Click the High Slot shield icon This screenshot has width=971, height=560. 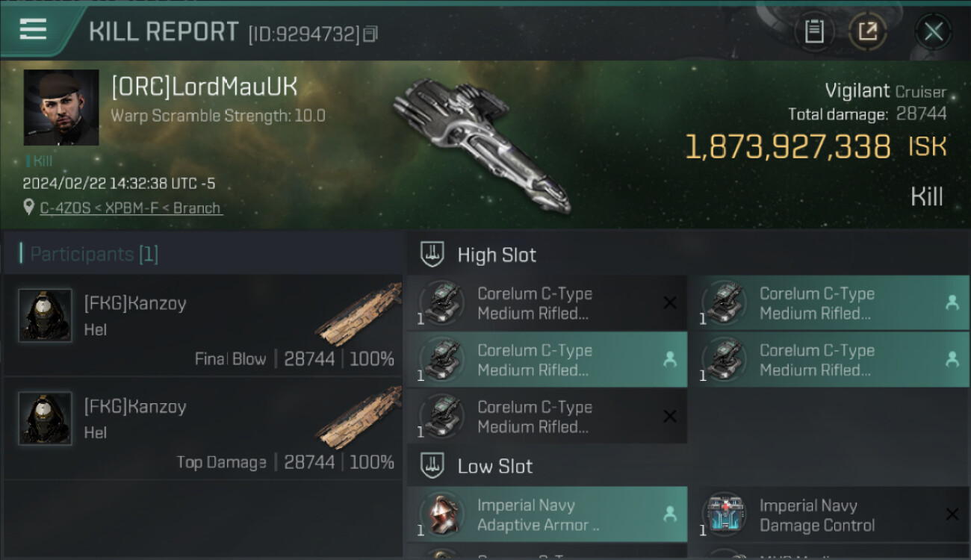coord(433,255)
